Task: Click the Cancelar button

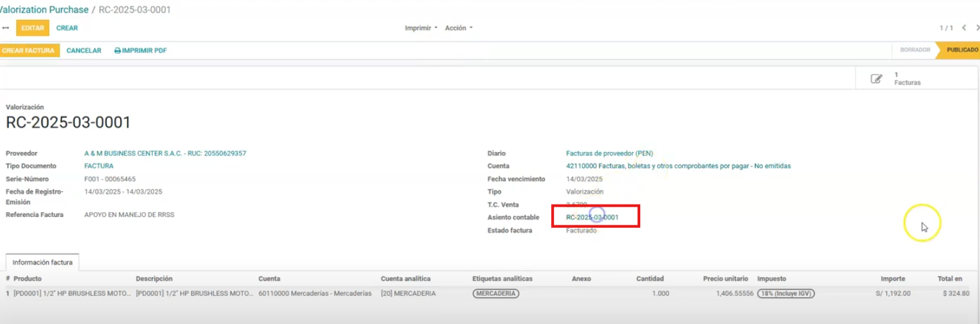Action: pos(84,50)
